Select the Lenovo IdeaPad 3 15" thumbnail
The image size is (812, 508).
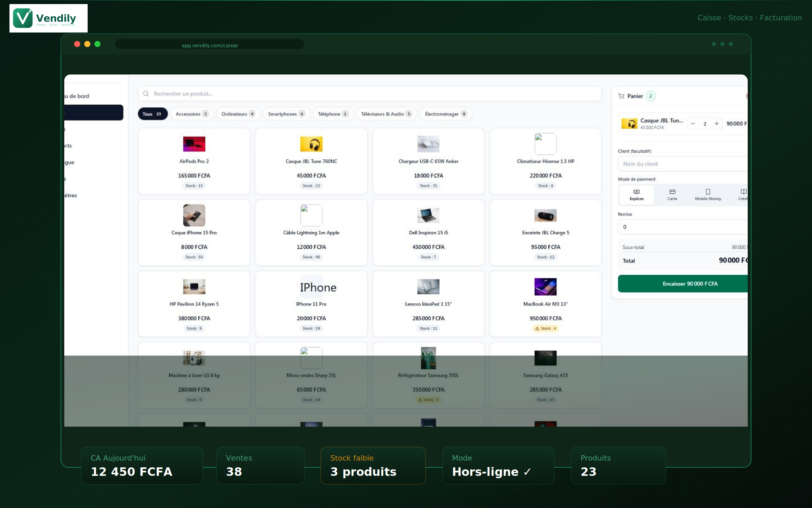click(x=428, y=287)
